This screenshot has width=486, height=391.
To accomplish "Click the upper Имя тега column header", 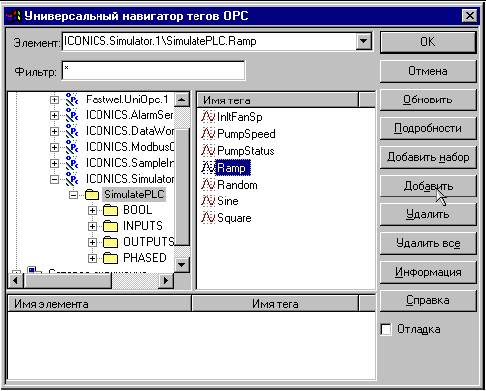I will click(278, 100).
